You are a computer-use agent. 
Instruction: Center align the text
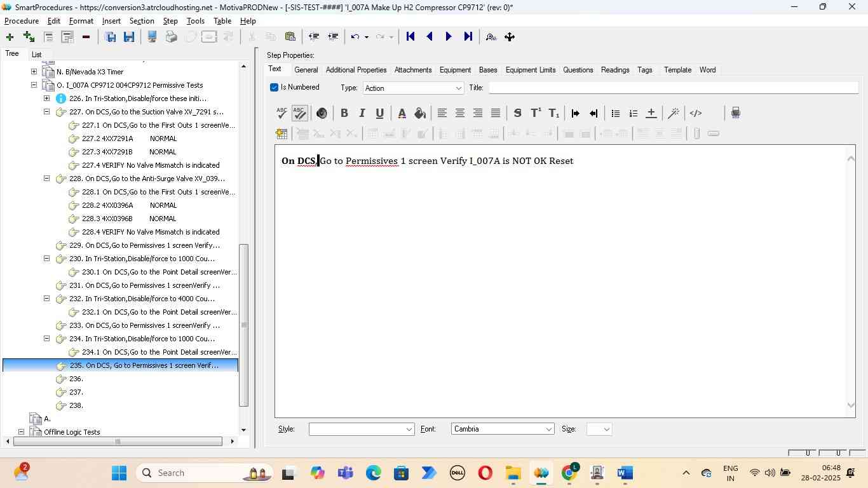(459, 113)
